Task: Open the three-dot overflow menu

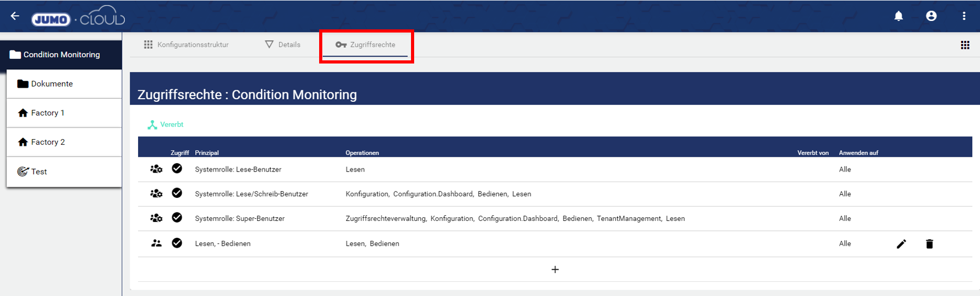Action: point(964,16)
